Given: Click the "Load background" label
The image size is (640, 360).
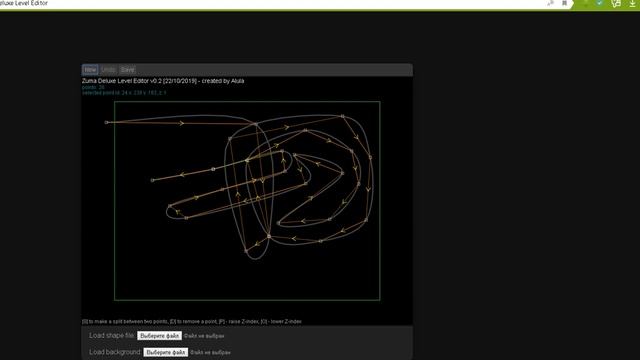Looking at the screenshot, I should point(115,352).
